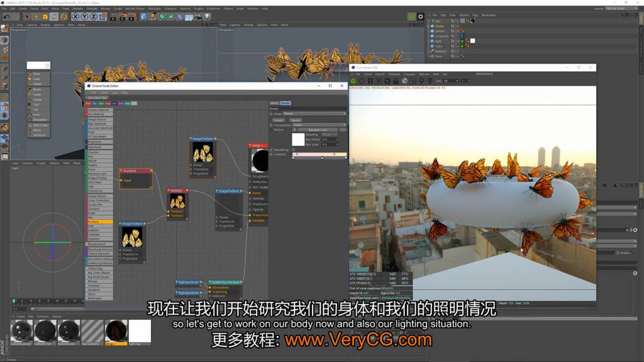Select the Move tool in main toolbar
644x362 pixels.
coord(36,17)
